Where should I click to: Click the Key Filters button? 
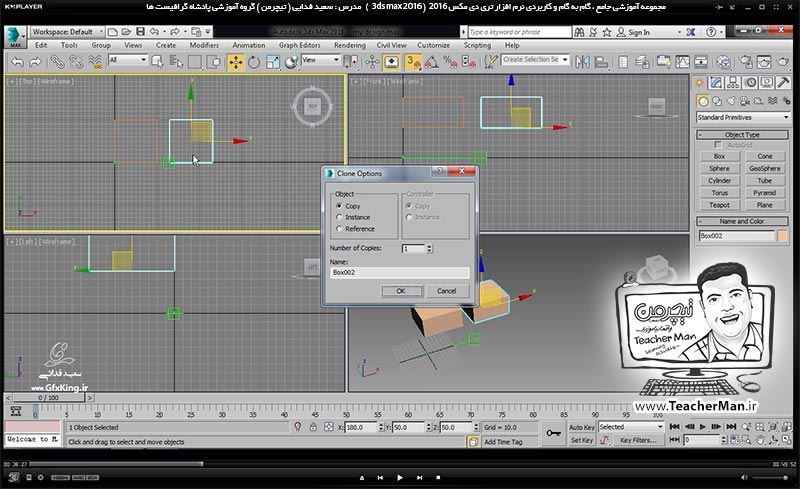point(638,440)
